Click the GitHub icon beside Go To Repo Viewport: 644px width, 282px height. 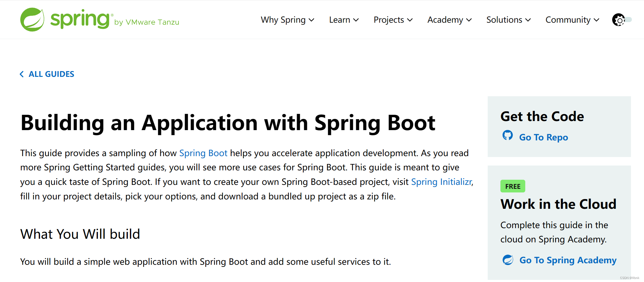click(x=508, y=135)
